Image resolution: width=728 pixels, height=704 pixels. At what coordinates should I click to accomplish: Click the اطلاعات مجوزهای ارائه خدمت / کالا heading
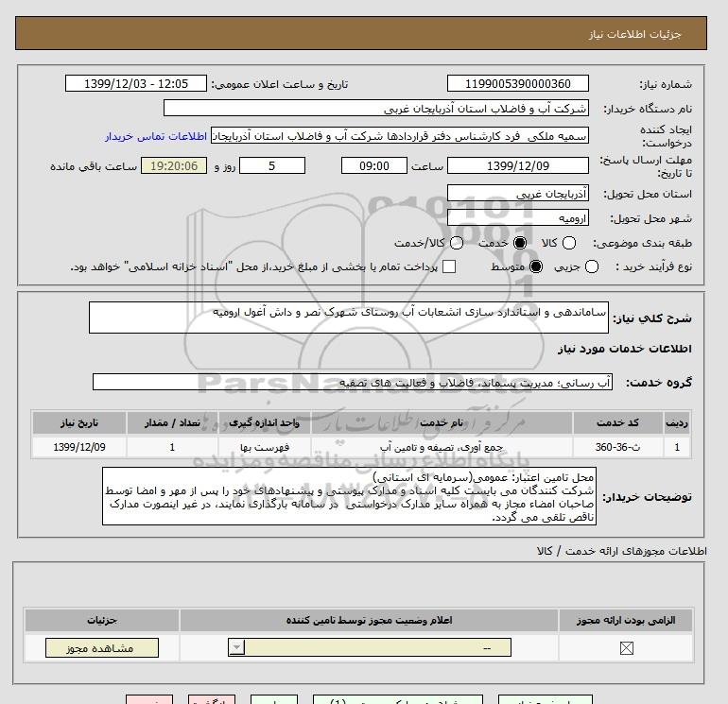(x=622, y=551)
